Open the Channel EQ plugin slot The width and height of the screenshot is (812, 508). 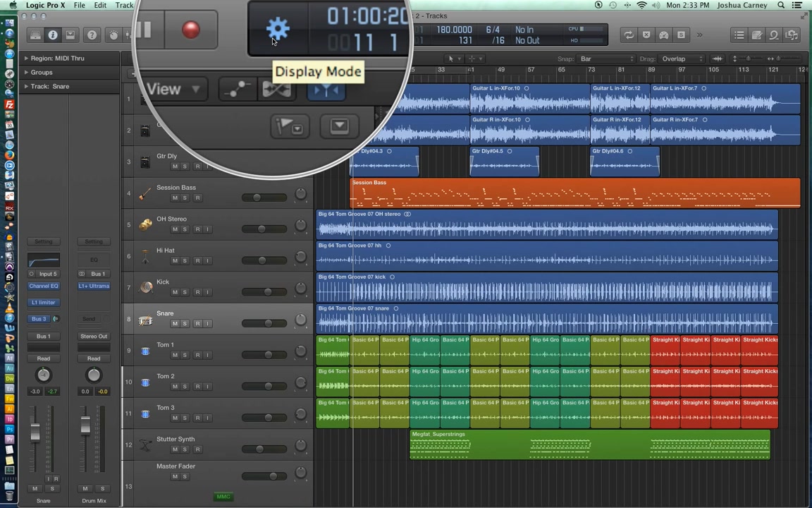pyautogui.click(x=43, y=286)
